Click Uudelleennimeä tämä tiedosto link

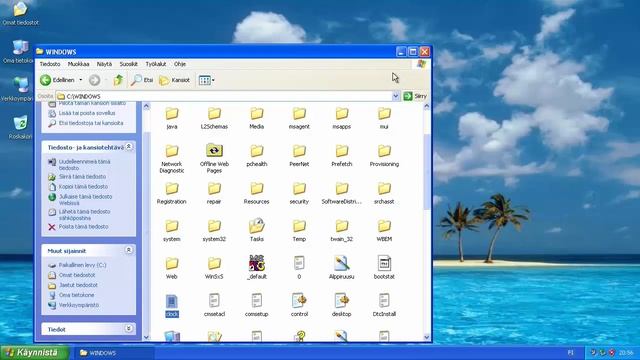pos(84,164)
